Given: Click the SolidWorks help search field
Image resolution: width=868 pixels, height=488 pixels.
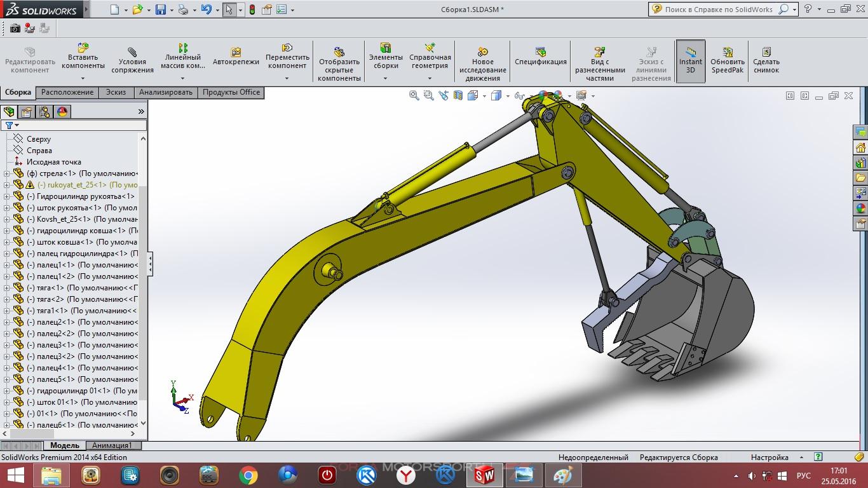Looking at the screenshot, I should pos(718,10).
